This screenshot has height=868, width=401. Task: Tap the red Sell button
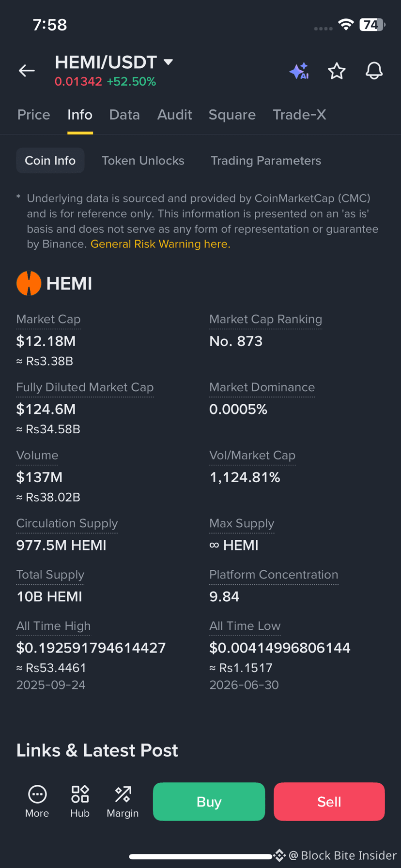[x=329, y=802]
